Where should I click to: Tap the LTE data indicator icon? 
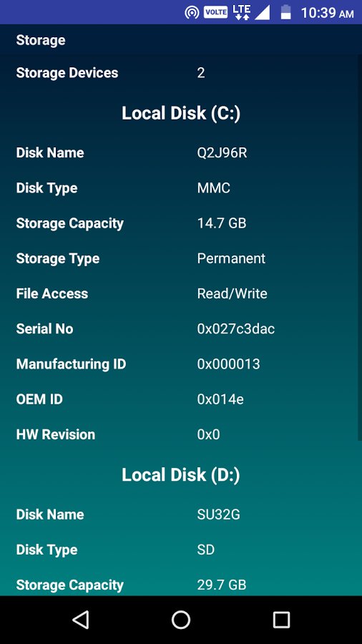coord(242,12)
